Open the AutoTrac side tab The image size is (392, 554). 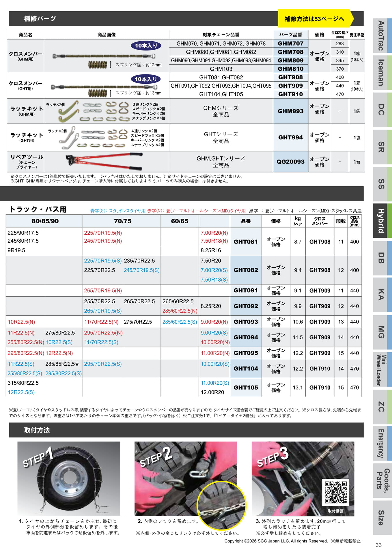tap(382, 35)
